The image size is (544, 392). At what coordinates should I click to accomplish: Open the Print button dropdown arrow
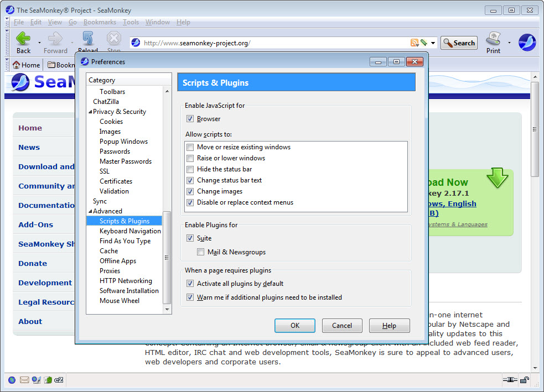pos(509,43)
